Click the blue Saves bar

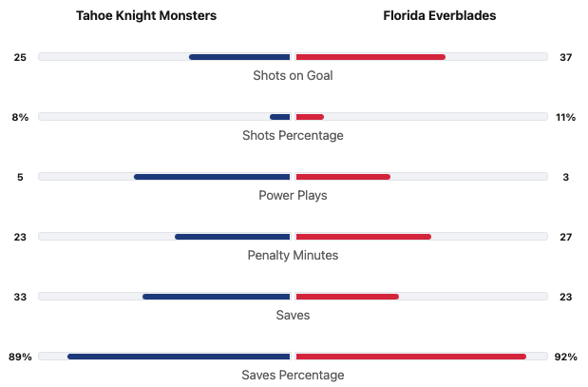click(x=217, y=297)
